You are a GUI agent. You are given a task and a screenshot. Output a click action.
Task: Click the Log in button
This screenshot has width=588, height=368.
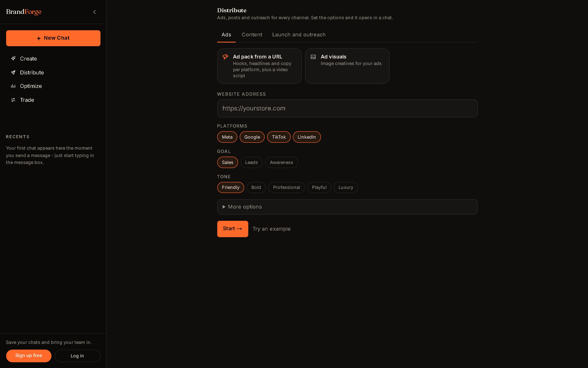click(x=77, y=356)
